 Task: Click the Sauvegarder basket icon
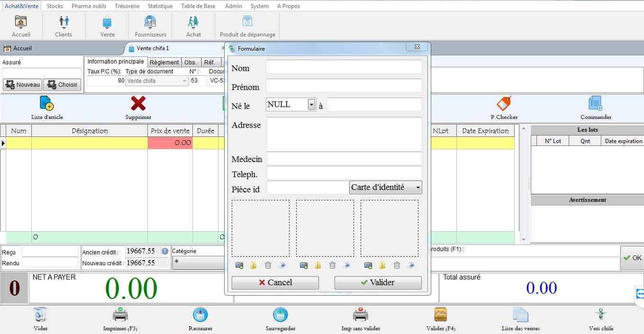click(281, 315)
